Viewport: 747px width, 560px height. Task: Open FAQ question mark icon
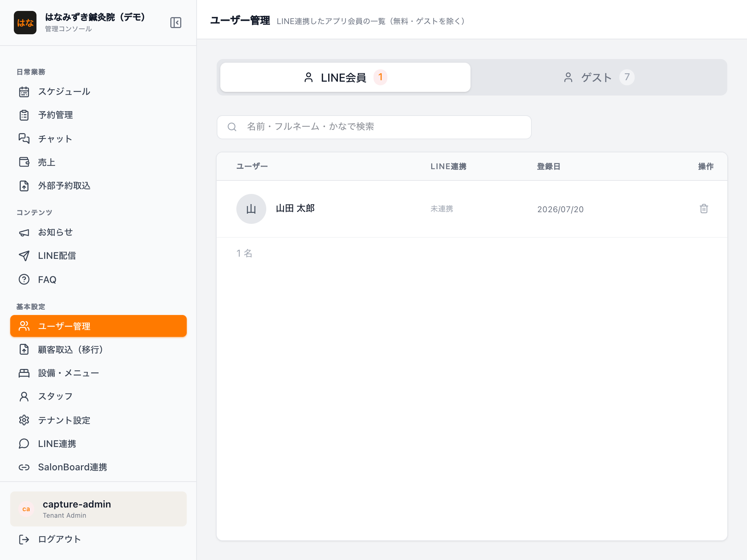(x=24, y=279)
